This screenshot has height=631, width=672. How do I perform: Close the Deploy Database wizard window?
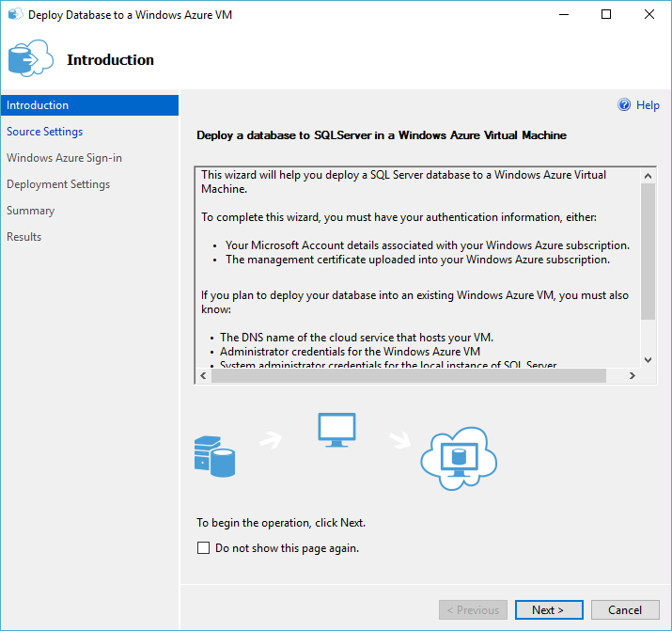coord(649,14)
